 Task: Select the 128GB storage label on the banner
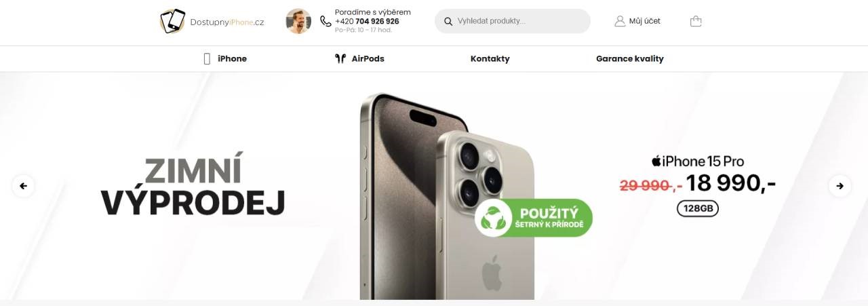pyautogui.click(x=698, y=209)
